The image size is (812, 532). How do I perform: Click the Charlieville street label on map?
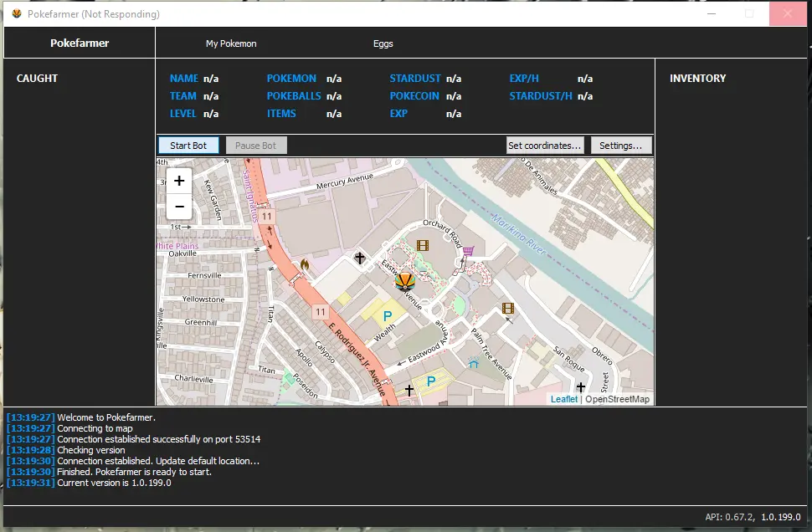193,378
